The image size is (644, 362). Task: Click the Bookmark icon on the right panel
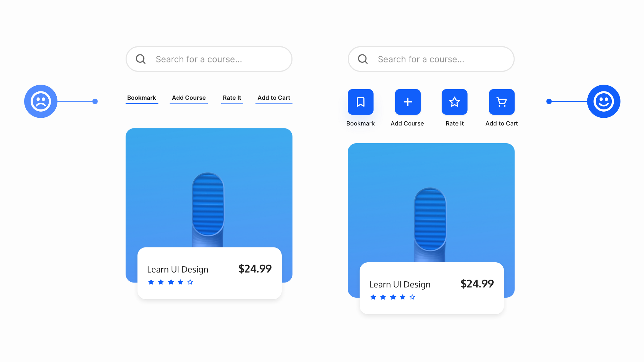click(x=361, y=102)
